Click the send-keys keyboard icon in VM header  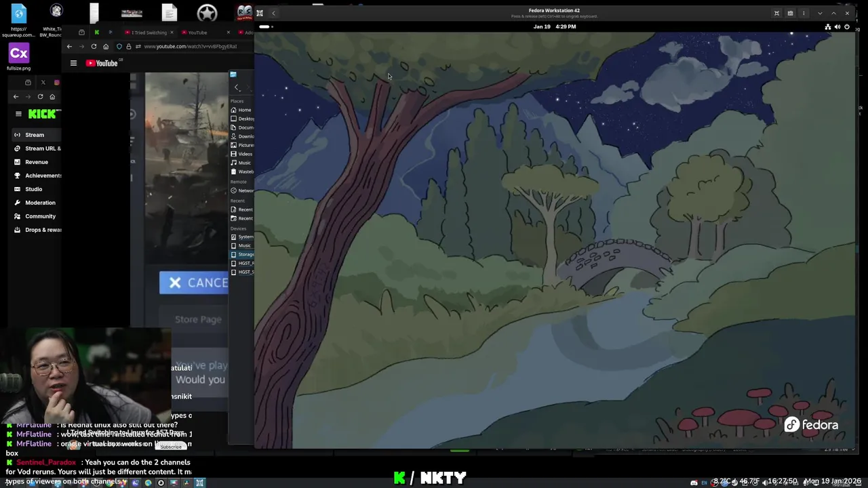[x=790, y=13]
